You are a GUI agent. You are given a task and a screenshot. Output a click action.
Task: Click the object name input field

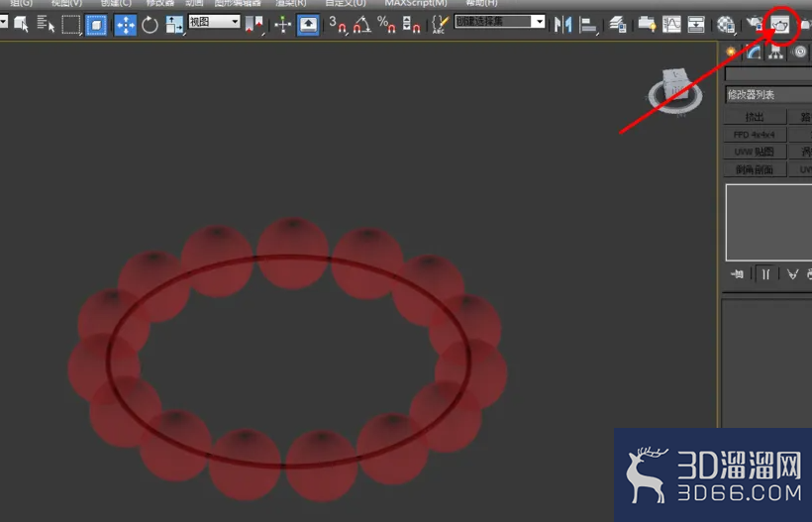(x=768, y=73)
